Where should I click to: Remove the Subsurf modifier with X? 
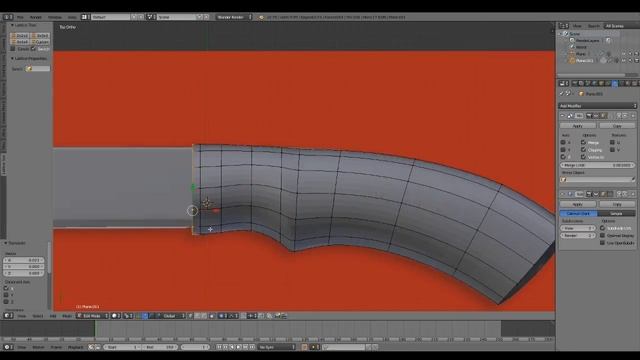(x=633, y=194)
